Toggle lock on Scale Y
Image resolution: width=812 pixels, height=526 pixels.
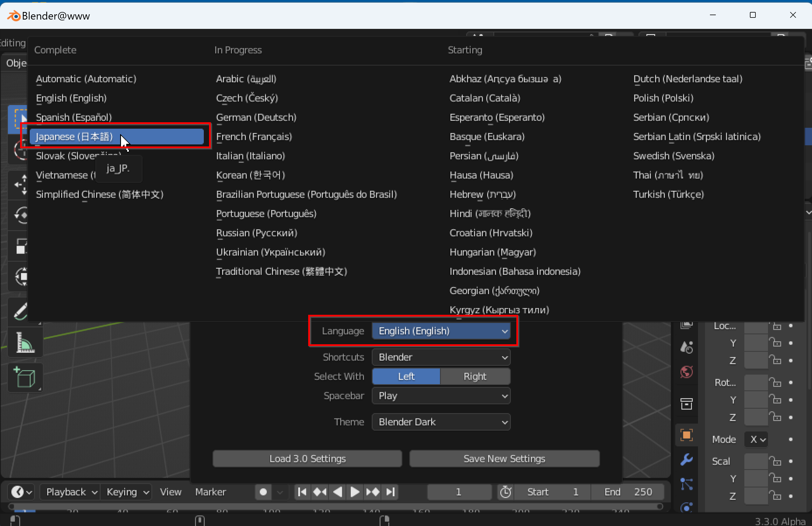pos(775,478)
